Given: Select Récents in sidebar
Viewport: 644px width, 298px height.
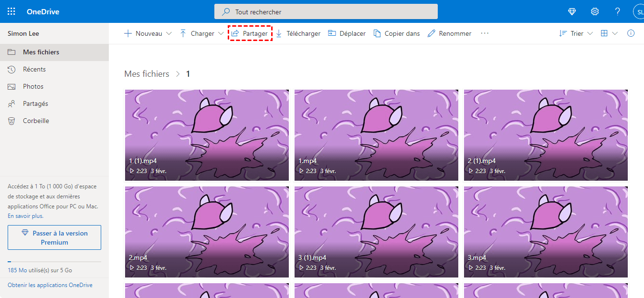Looking at the screenshot, I should click(x=54, y=69).
